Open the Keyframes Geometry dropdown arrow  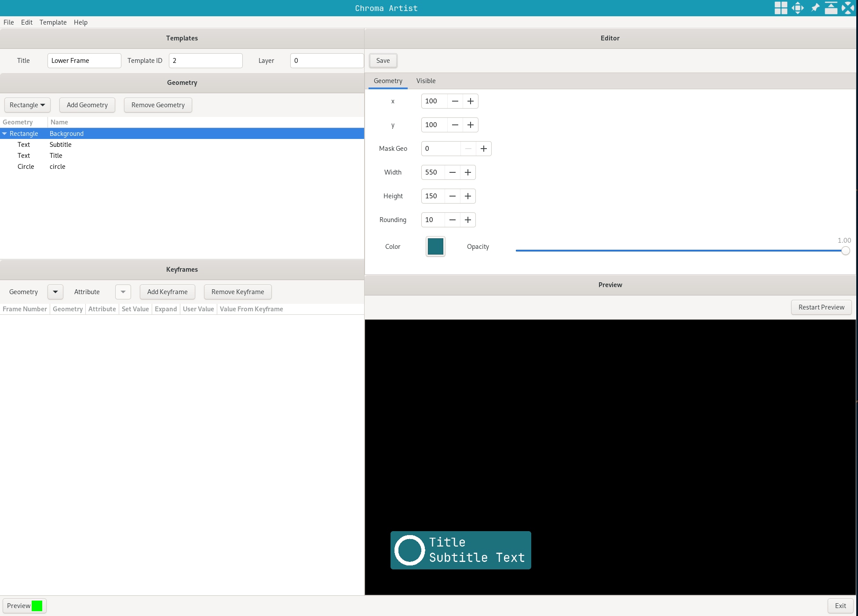coord(55,292)
